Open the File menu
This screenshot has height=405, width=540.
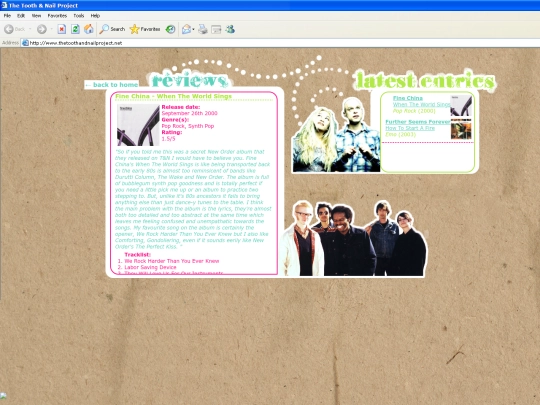tap(7, 15)
